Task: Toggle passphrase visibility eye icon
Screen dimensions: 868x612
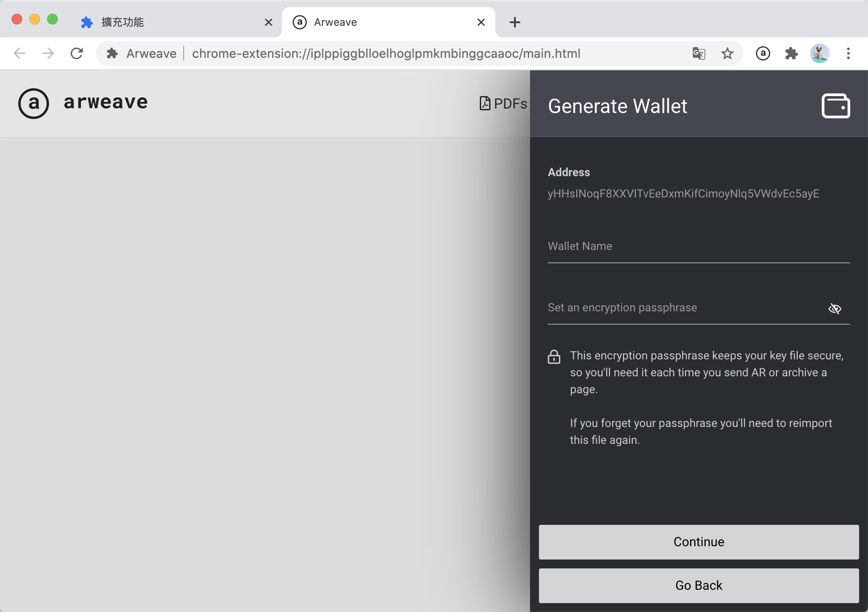Action: click(835, 308)
